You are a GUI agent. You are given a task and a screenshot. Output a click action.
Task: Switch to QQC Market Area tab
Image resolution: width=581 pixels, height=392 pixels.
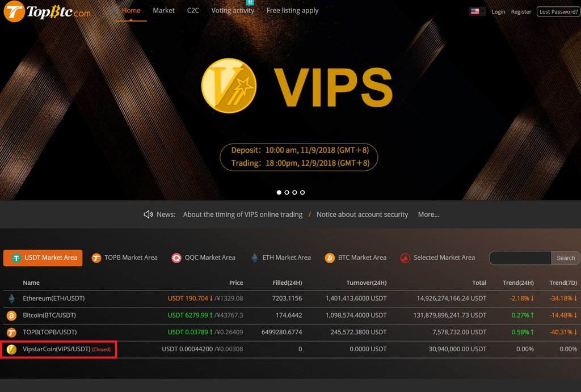pyautogui.click(x=204, y=258)
